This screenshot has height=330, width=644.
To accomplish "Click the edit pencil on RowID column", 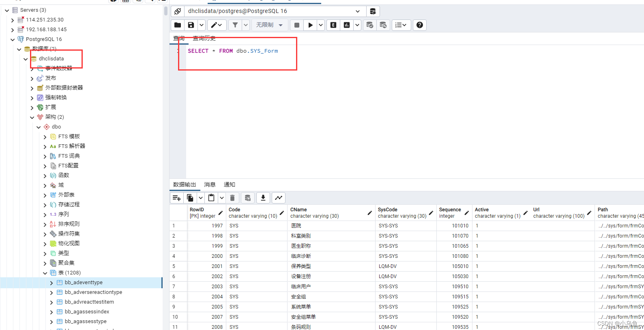I will click(x=221, y=213).
